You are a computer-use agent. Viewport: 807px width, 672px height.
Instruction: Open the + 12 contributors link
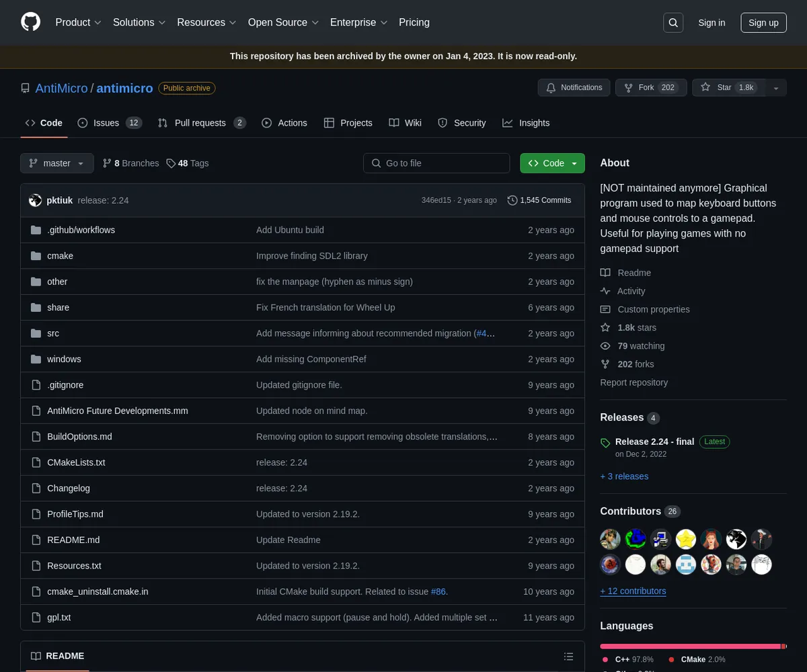pos(633,591)
